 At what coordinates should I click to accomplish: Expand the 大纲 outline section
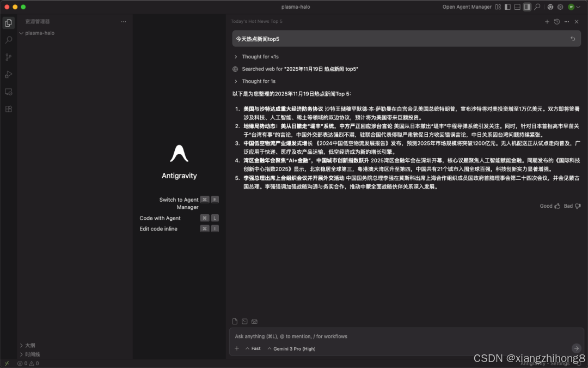point(28,346)
